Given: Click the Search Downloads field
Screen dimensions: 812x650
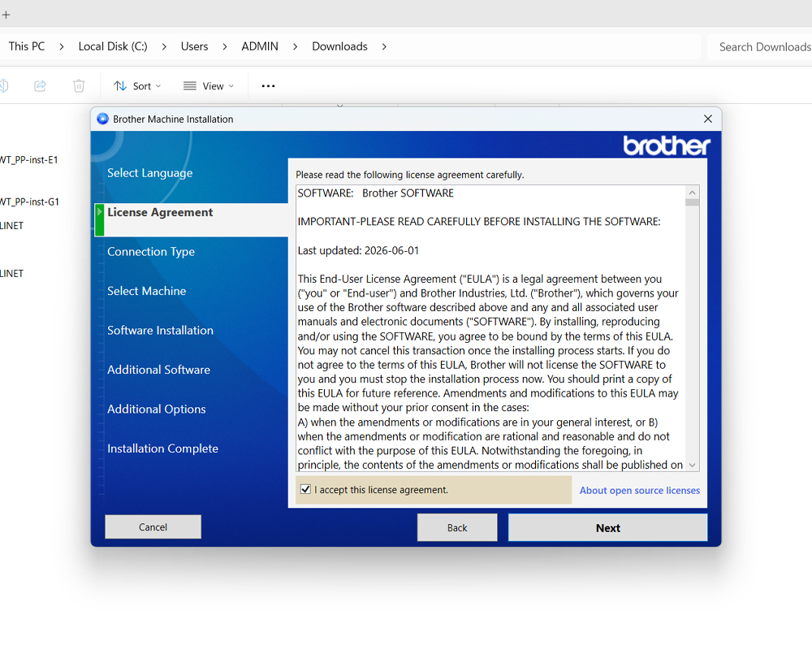Looking at the screenshot, I should [760, 46].
